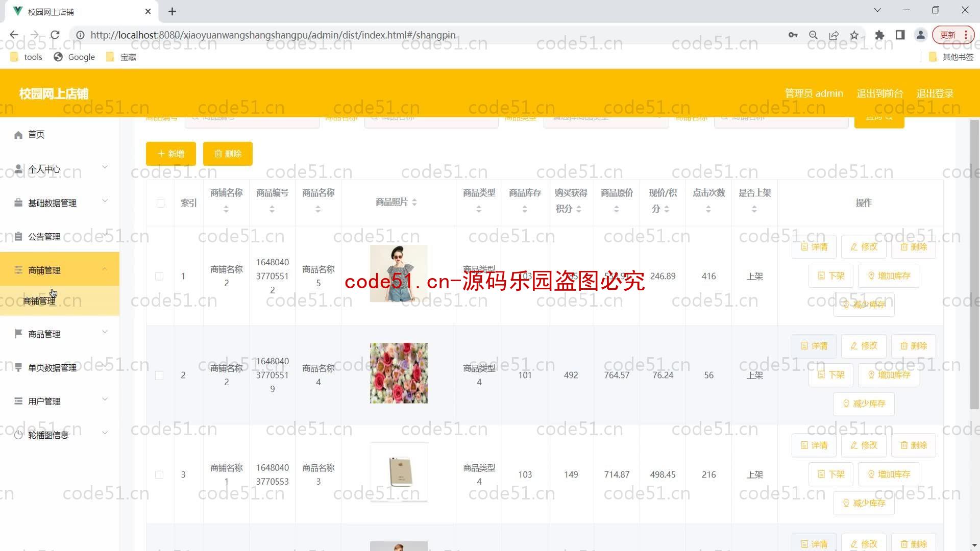Click the browser address bar URL
This screenshot has height=551, width=980.
click(273, 35)
